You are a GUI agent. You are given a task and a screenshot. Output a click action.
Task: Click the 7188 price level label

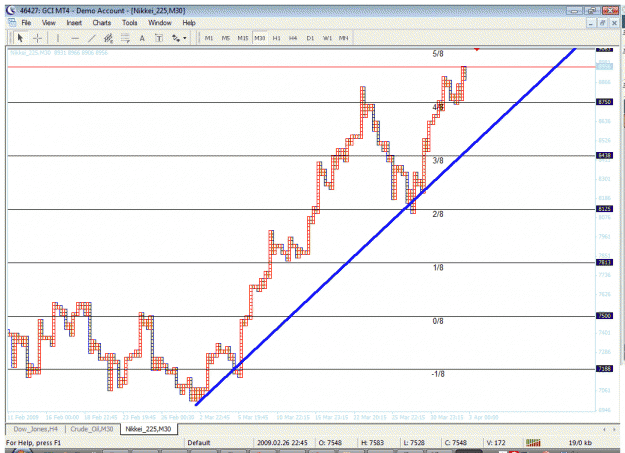pos(604,368)
